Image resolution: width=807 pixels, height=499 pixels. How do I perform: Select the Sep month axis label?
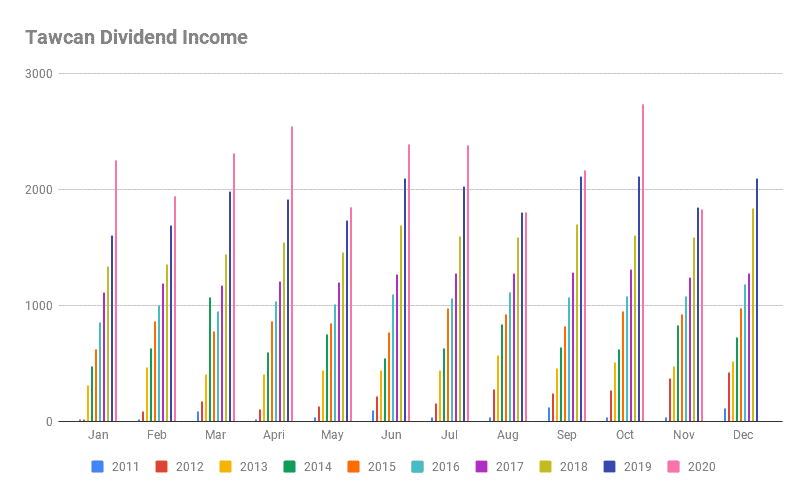click(x=567, y=436)
